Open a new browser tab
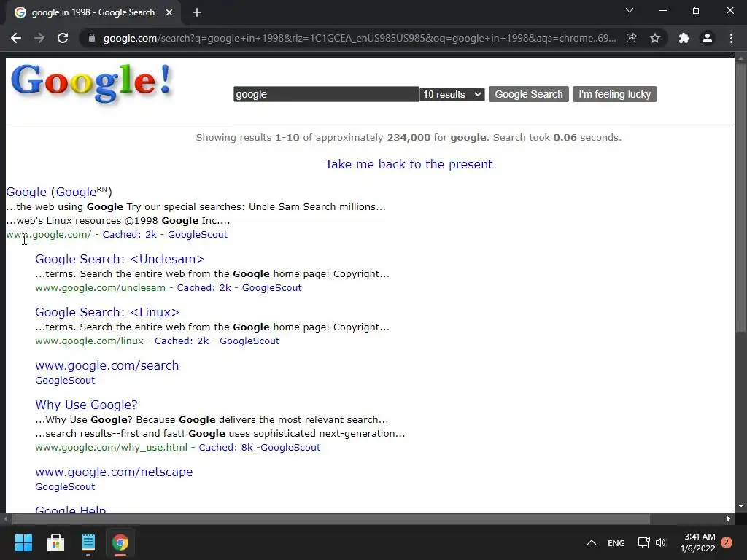Viewport: 747px width, 560px height. [x=197, y=12]
